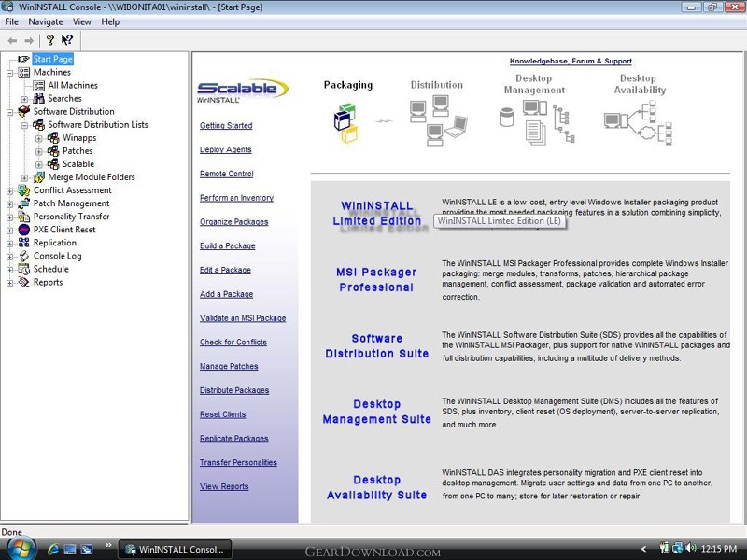The width and height of the screenshot is (747, 560).
Task: Click the Conflict Assessment icon
Action: [x=24, y=190]
